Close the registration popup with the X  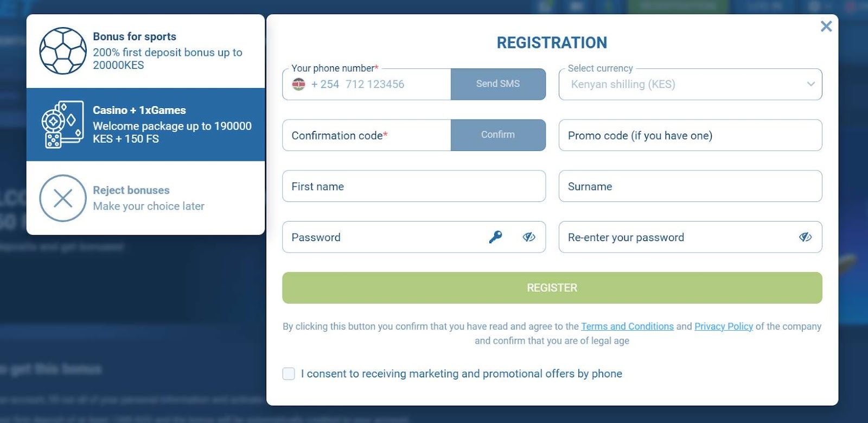[x=826, y=26]
